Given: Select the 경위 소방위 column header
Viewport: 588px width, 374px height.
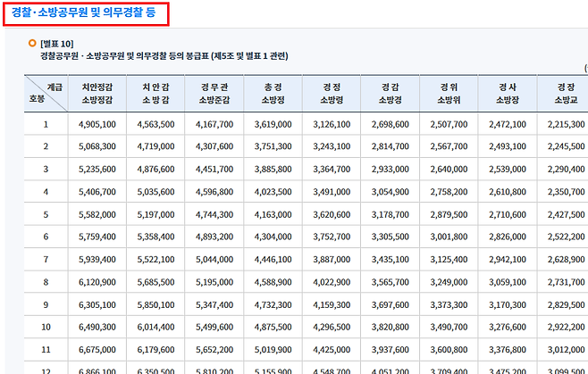Looking at the screenshot, I should click(449, 93).
